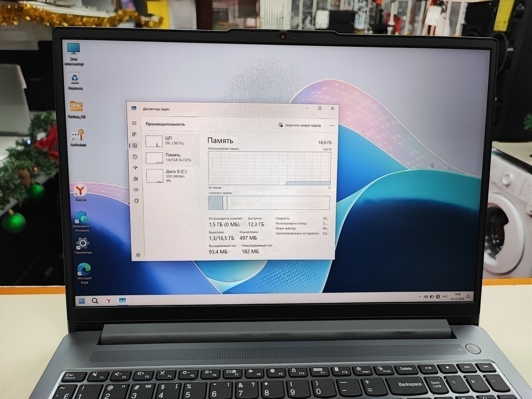Open the Processes view in Task Manager
This screenshot has width=532, height=399.
click(x=134, y=135)
